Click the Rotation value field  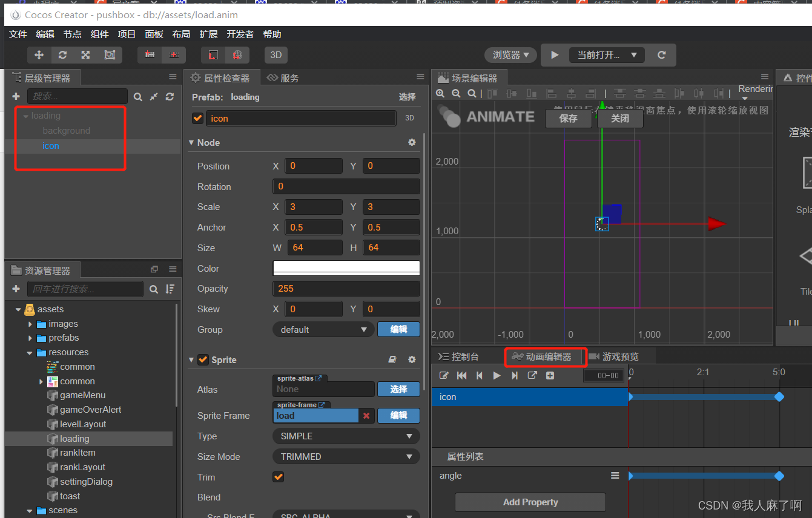point(346,186)
